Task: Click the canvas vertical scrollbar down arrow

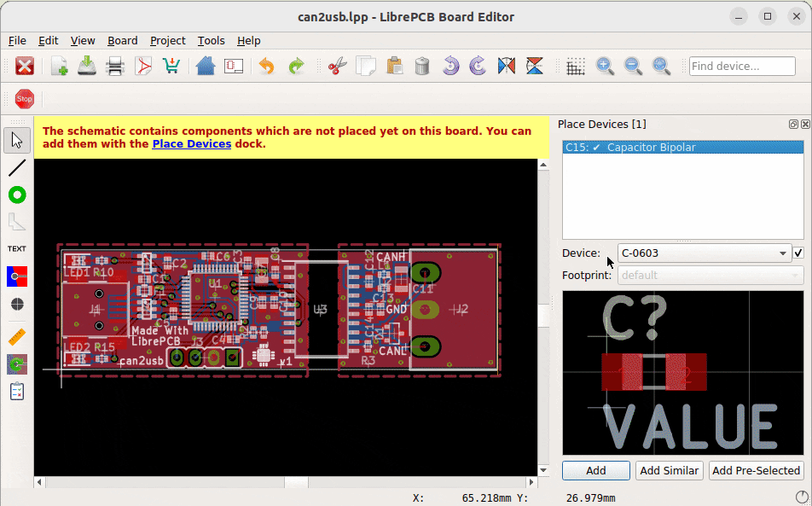Action: [x=543, y=470]
